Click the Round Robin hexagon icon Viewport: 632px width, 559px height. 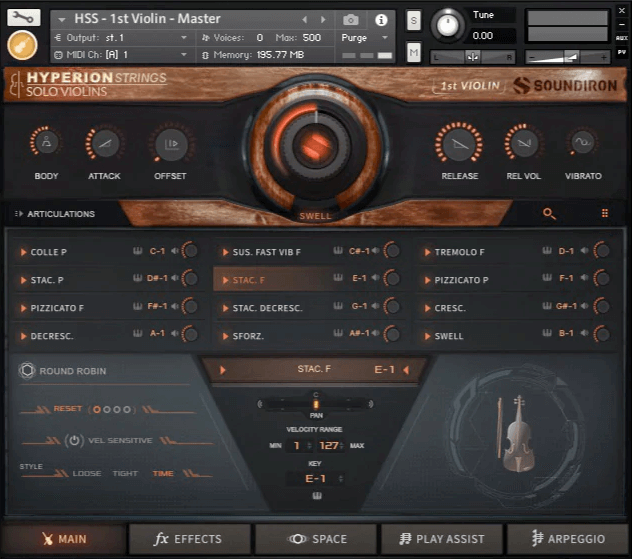[27, 370]
